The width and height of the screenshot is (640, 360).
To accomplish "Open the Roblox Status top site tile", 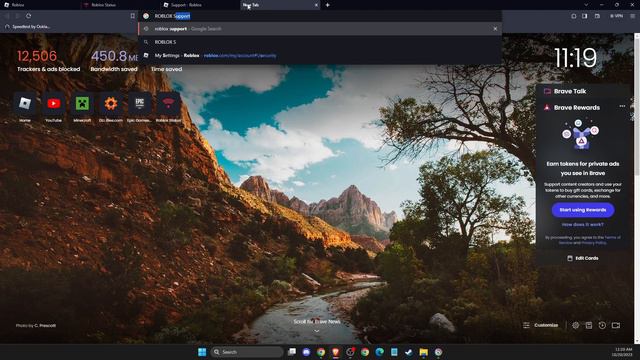I will pos(168,104).
